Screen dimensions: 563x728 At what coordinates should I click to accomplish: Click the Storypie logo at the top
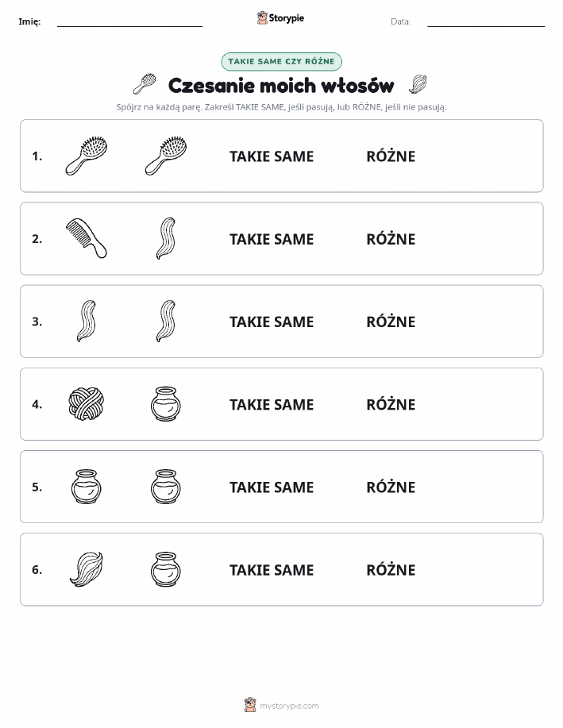[280, 18]
